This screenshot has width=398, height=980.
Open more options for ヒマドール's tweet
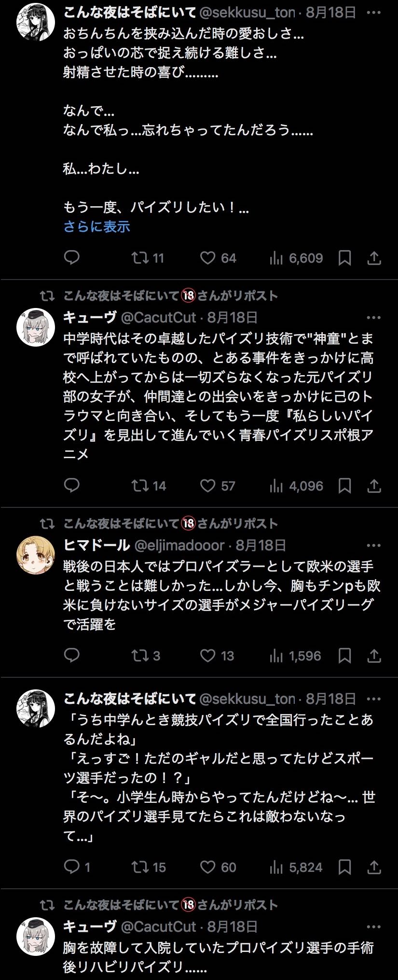click(374, 546)
